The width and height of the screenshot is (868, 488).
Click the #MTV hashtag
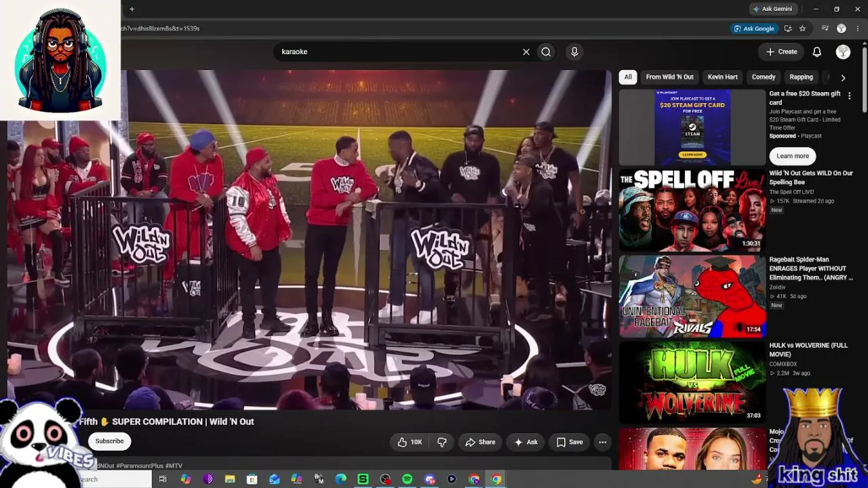pos(174,466)
